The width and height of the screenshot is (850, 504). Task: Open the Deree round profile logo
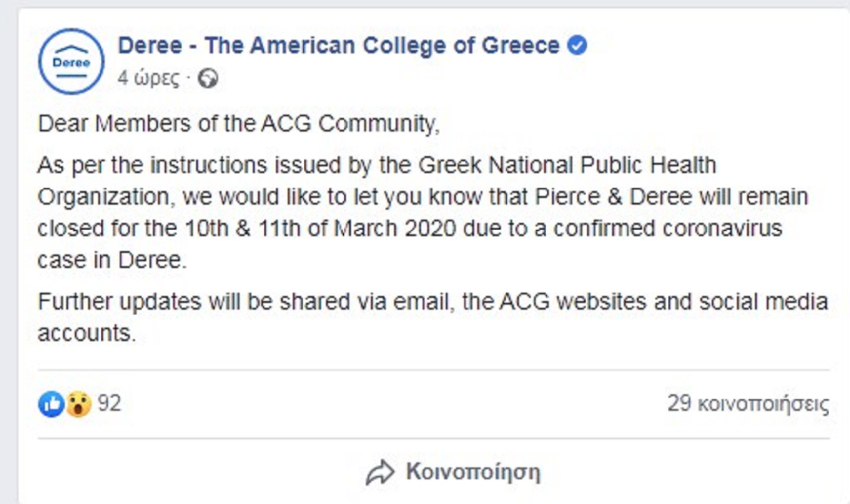click(71, 62)
